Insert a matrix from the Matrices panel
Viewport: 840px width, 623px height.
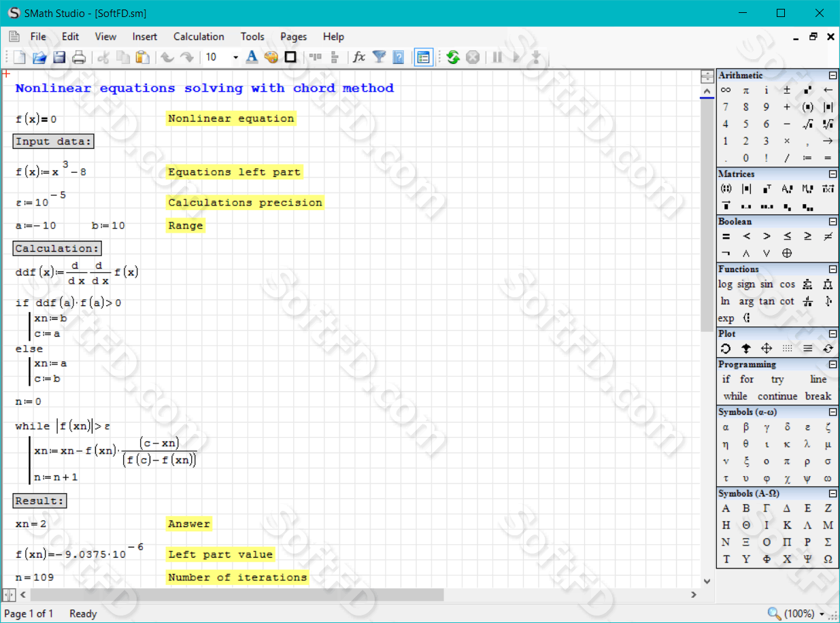[726, 188]
